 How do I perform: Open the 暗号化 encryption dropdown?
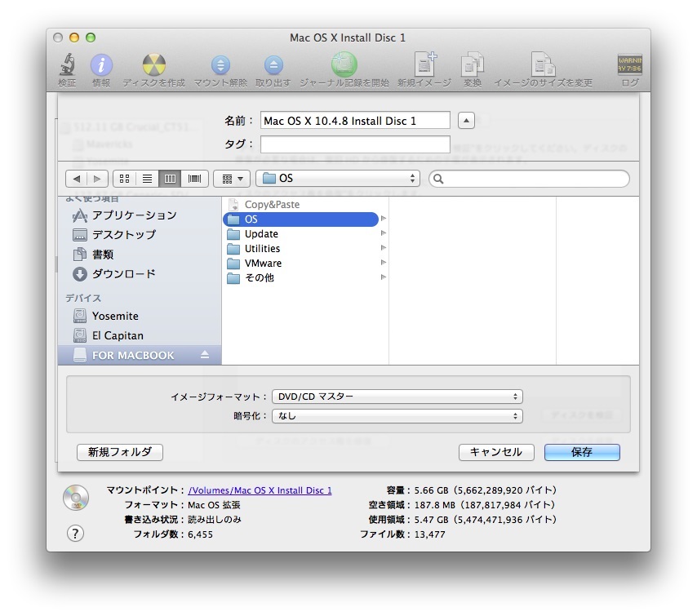pos(397,416)
